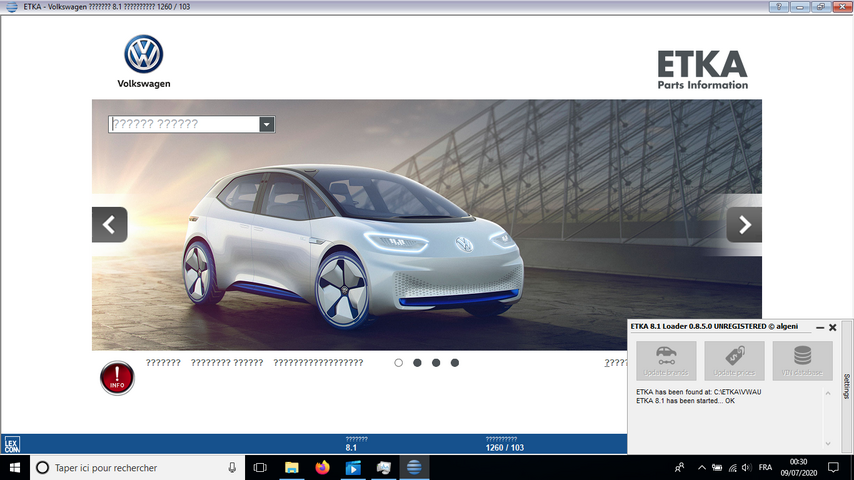The image size is (854, 480).
Task: Launch Firefox from the taskbar
Action: 322,467
